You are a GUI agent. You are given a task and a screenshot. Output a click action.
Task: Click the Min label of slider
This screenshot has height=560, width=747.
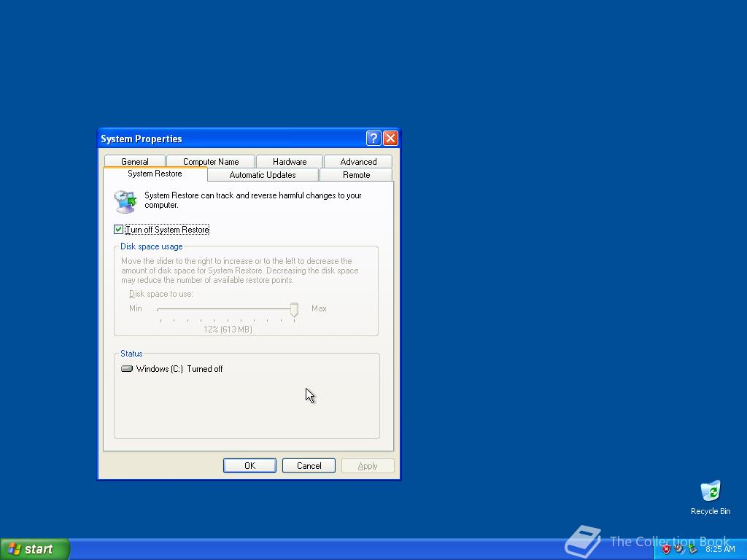[135, 308]
